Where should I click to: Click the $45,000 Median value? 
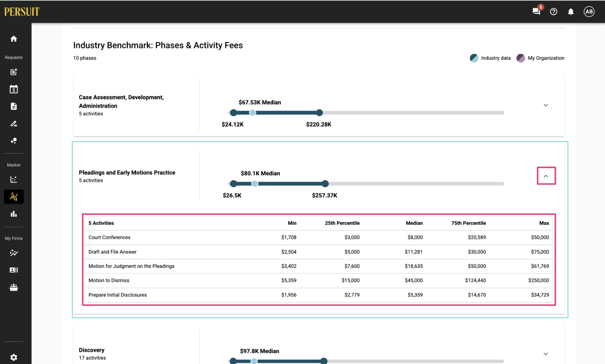414,281
